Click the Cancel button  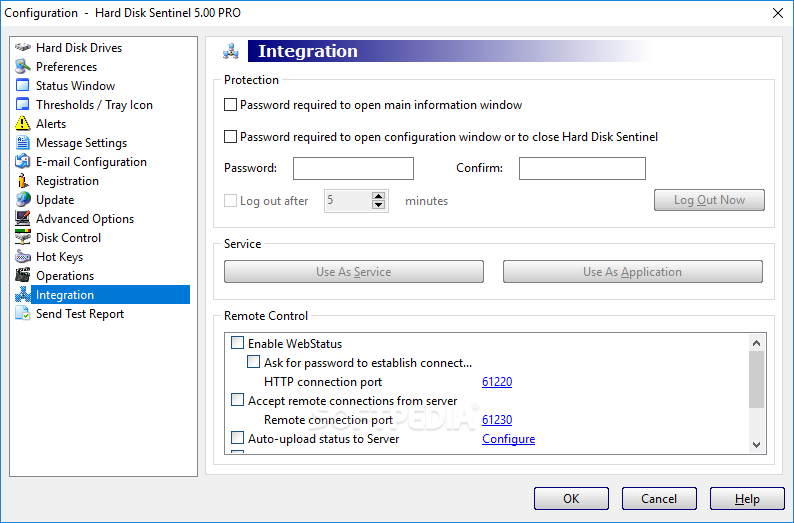click(659, 499)
